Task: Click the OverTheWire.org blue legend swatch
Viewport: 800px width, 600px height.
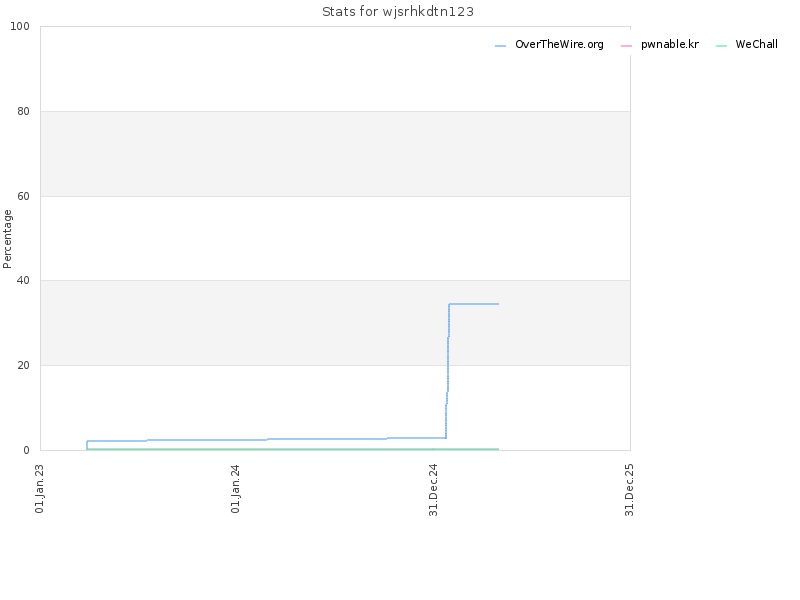Action: click(500, 46)
